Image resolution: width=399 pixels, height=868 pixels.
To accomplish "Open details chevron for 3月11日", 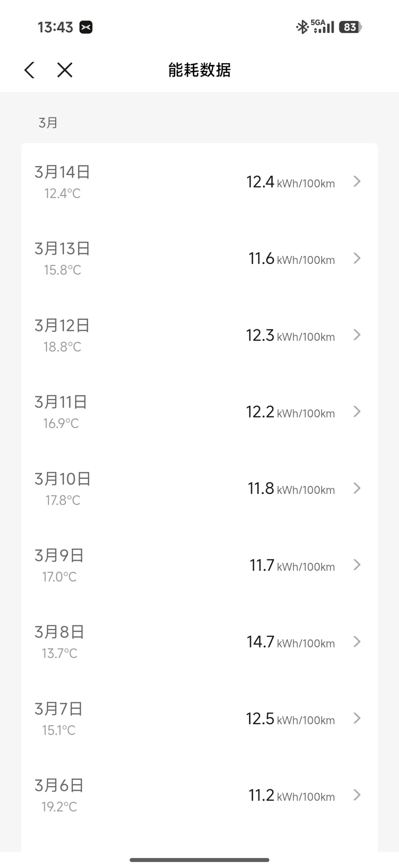I will [357, 412].
